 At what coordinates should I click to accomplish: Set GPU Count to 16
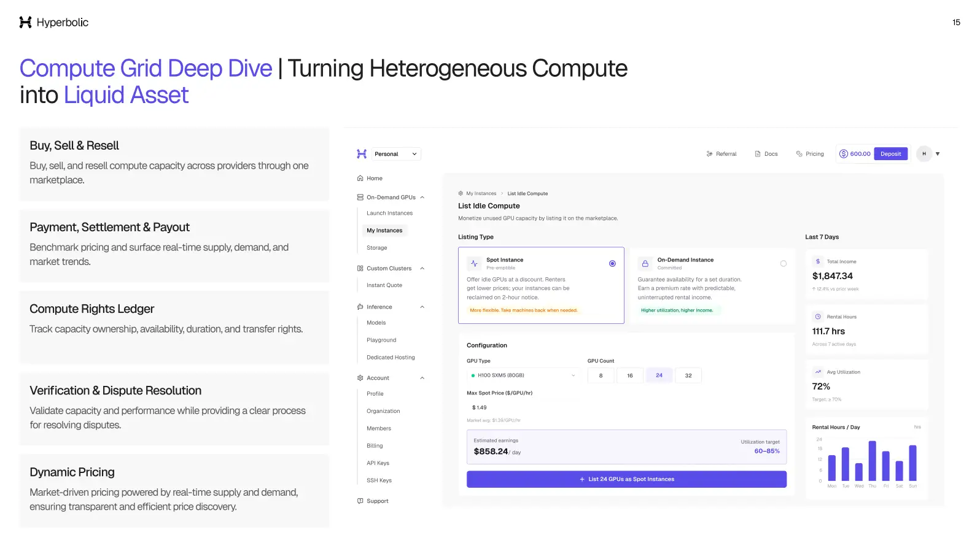pos(630,375)
